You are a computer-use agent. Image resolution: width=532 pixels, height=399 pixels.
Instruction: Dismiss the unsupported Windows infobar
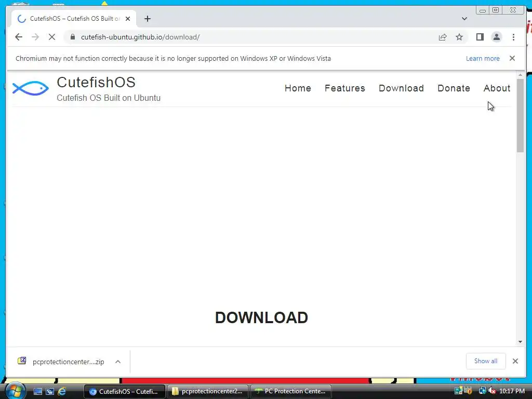(x=512, y=58)
